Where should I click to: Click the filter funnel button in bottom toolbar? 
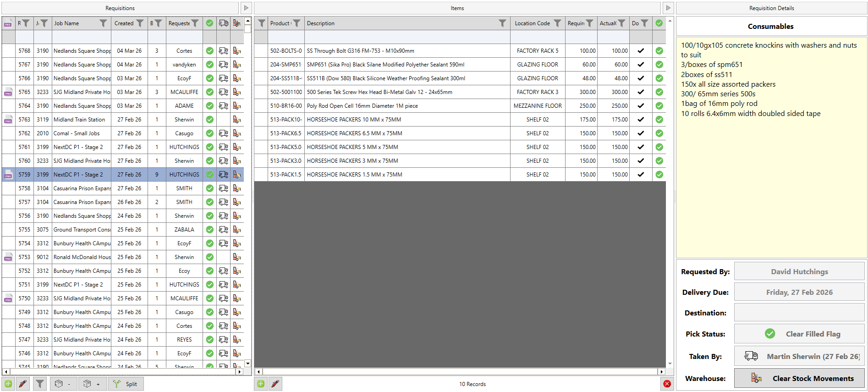40,384
